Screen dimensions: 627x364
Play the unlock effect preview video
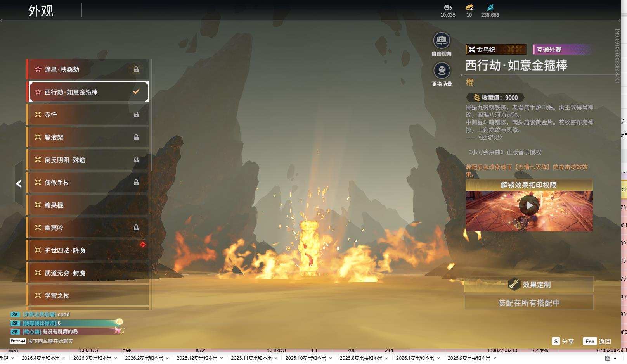coord(529,205)
